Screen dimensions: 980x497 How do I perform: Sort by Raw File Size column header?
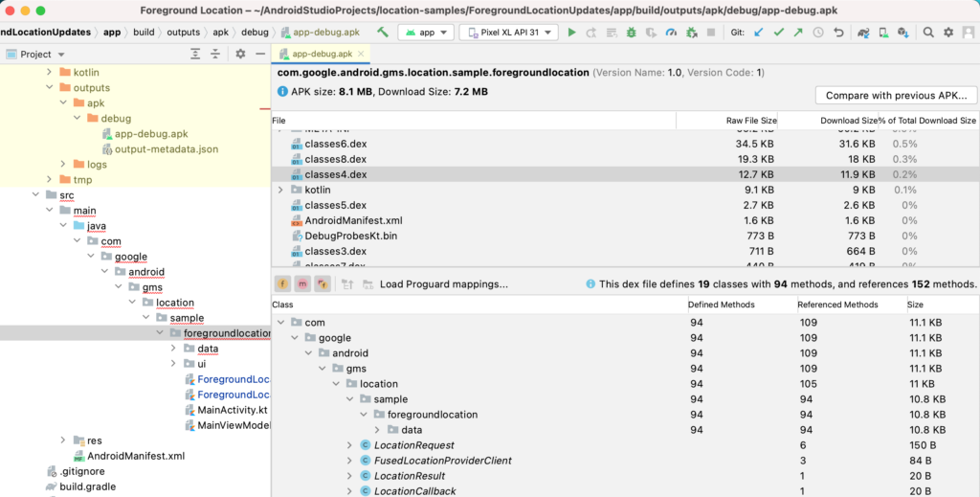(x=726, y=120)
